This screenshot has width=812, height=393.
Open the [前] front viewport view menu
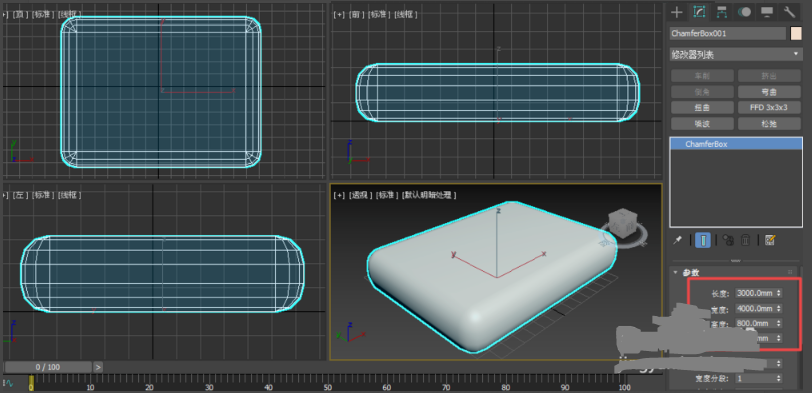pyautogui.click(x=356, y=14)
